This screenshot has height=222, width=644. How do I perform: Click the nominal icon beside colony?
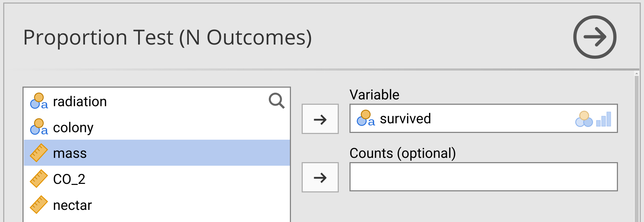pos(39,127)
